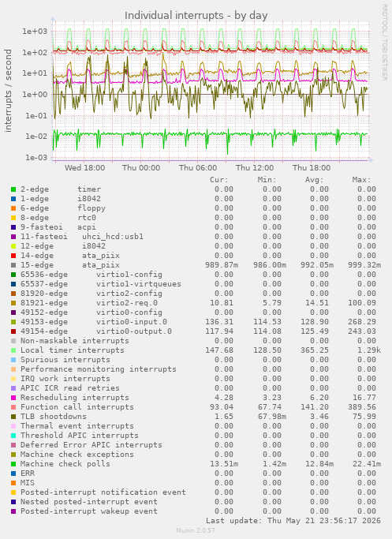Click the gray 15-edge ata_piix swatch
The width and height of the screenshot is (392, 539).
coord(13,265)
